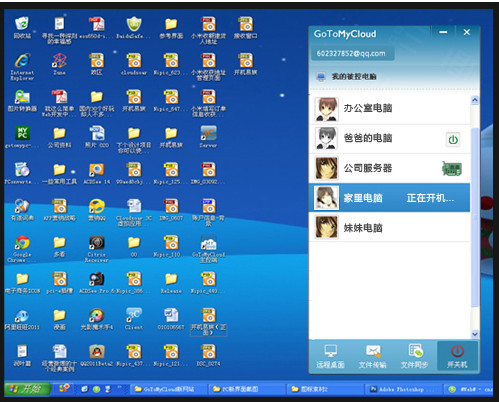The image size is (499, 402).
Task: Select the Citrix Receiver shortcut
Action: pyautogui.click(x=97, y=249)
